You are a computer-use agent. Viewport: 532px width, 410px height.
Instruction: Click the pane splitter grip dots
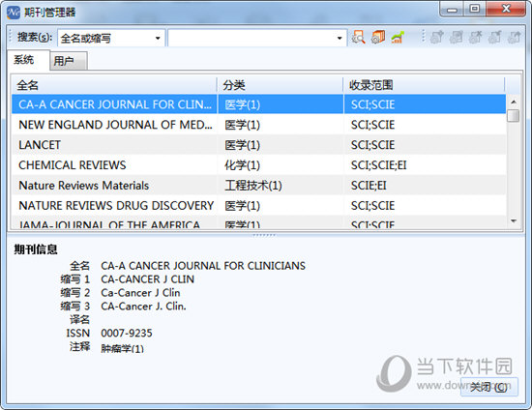coord(264,235)
